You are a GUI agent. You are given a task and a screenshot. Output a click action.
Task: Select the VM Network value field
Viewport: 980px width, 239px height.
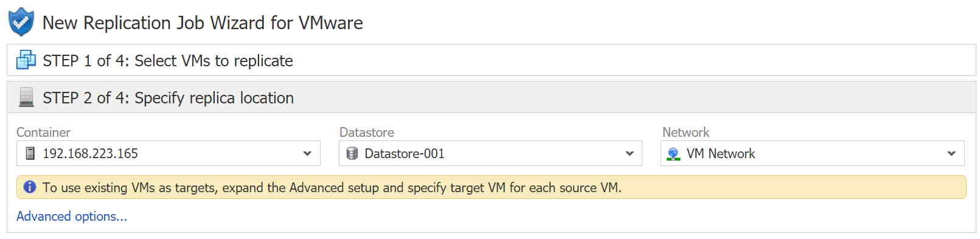812,153
